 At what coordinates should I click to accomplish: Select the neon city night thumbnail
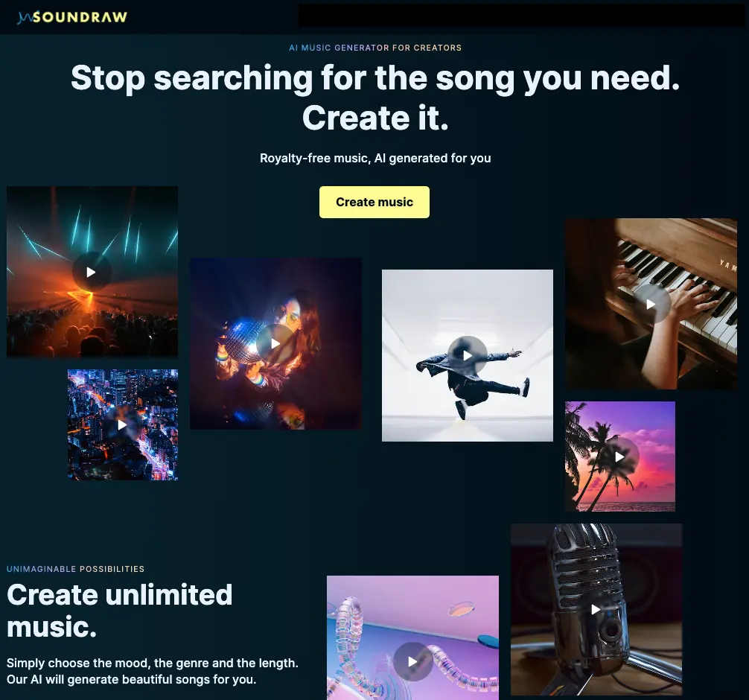tap(123, 424)
